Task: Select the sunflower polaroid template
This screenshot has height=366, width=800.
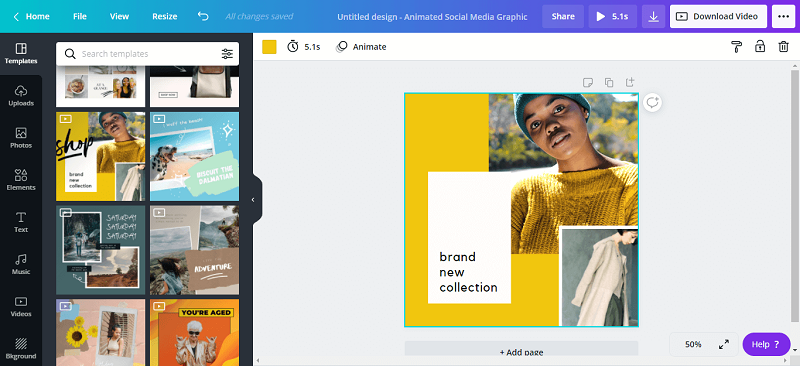Action: [x=101, y=332]
